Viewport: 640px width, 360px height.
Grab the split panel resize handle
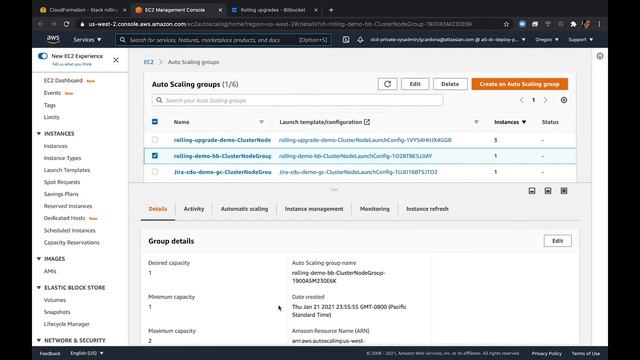334,189
